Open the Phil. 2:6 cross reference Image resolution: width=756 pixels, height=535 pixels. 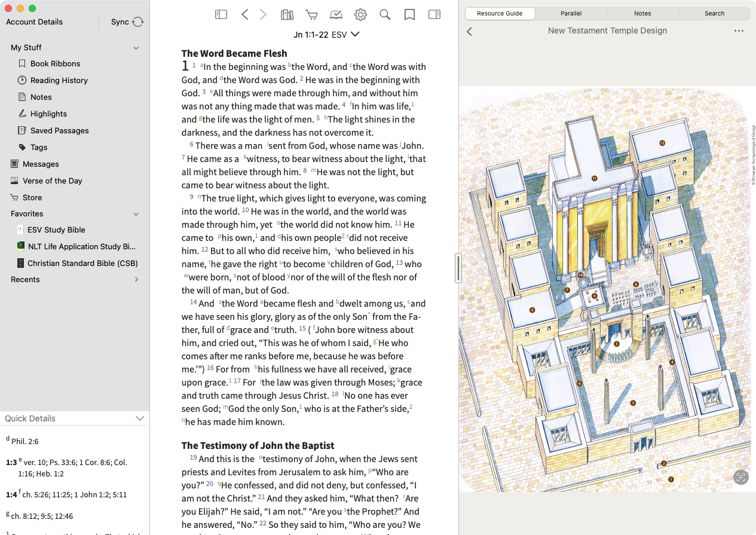25,441
